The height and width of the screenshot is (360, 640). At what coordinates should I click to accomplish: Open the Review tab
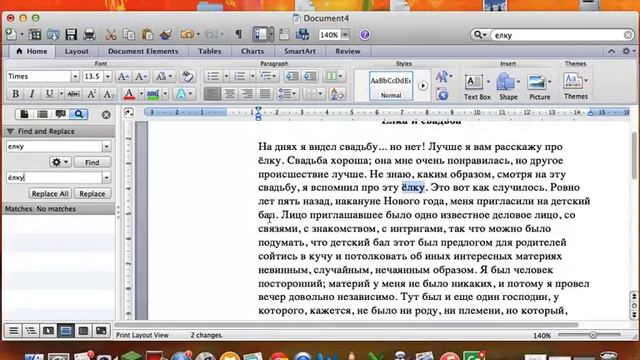coord(348,51)
